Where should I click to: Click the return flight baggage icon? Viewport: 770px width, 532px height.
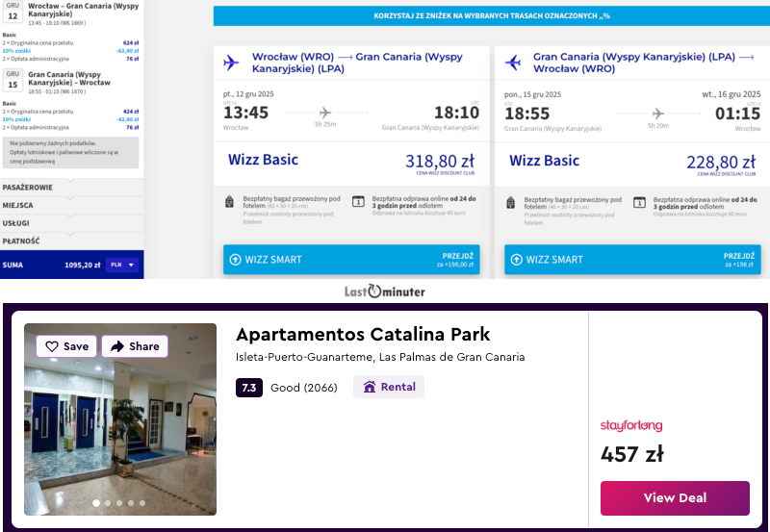(x=511, y=202)
